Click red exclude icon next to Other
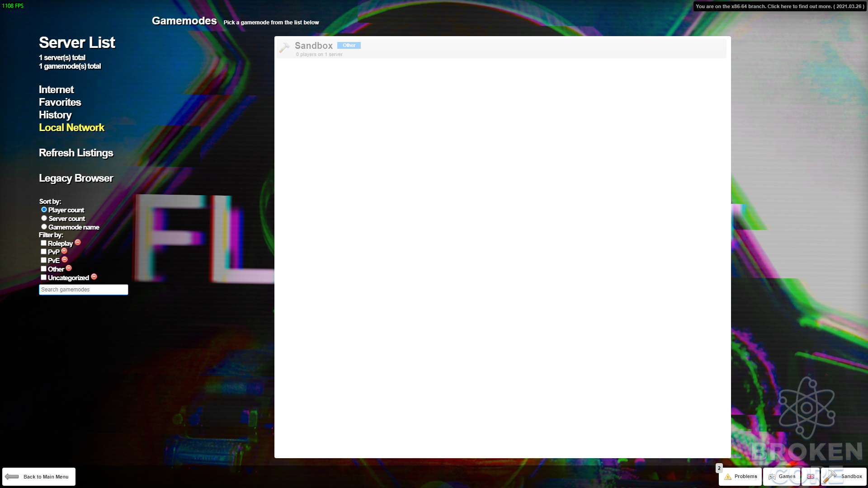This screenshot has height=488, width=868. click(x=69, y=268)
